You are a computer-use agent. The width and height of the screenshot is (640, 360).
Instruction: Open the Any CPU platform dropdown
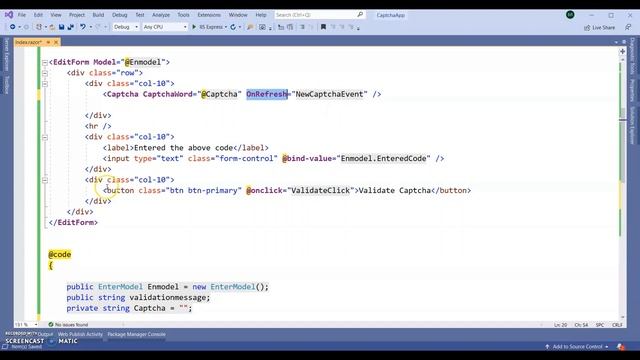coord(165,27)
